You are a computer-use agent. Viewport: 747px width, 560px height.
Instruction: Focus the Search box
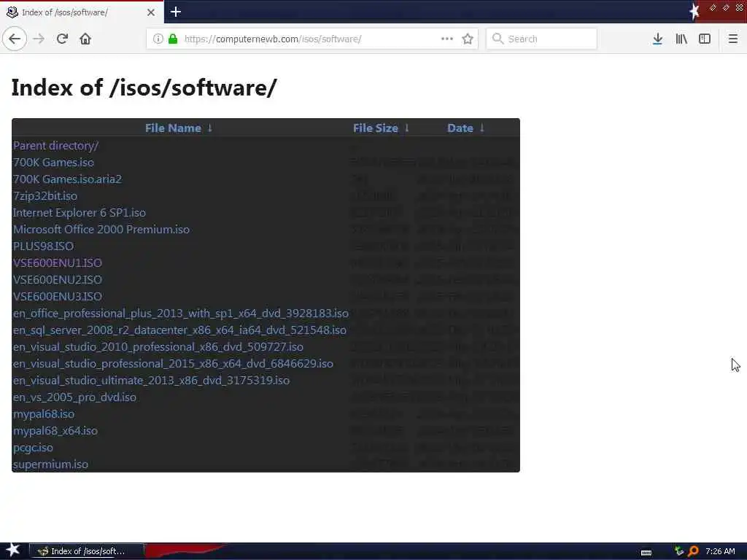pos(541,39)
